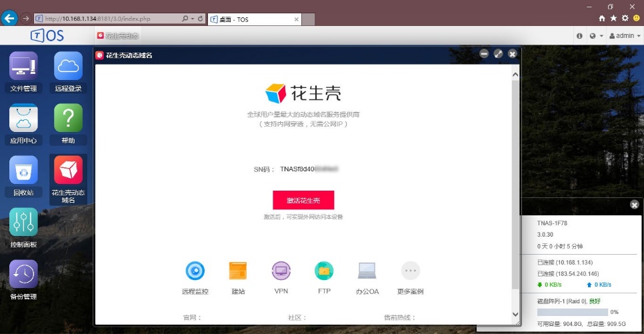Screen dimensions: 644x334
Task: Click the 0 天 0 小时 5 分钟 uptime text
Action: 560,246
